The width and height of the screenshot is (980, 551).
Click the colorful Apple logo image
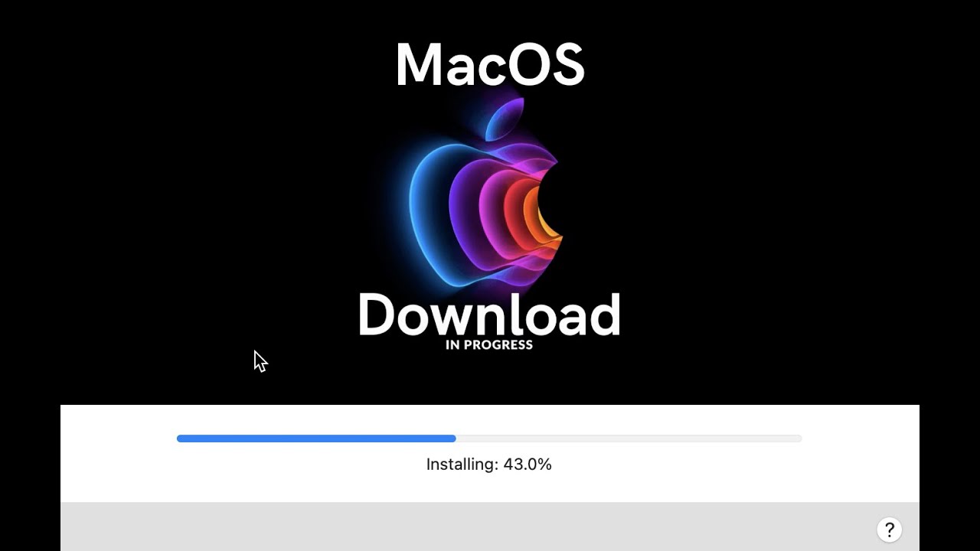[x=488, y=194]
